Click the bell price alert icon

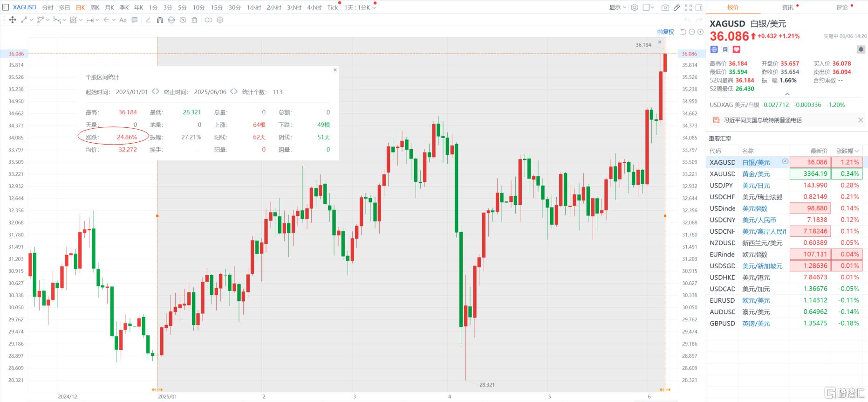tap(861, 49)
